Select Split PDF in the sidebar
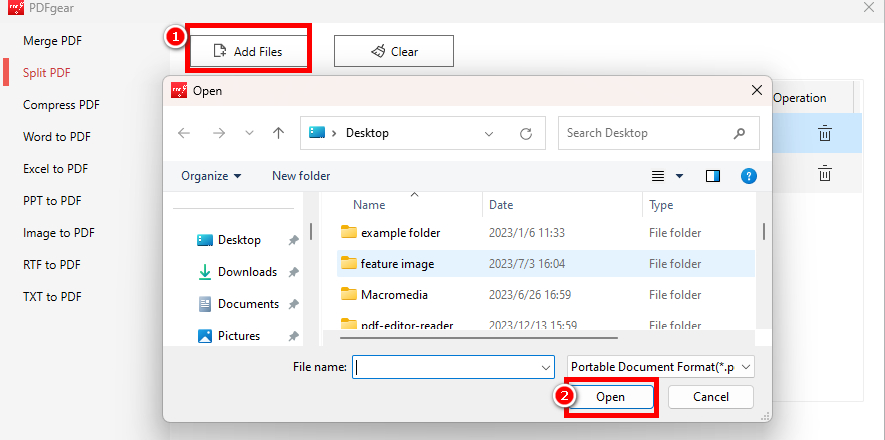Viewport: 885px width, 440px height. coord(46,73)
